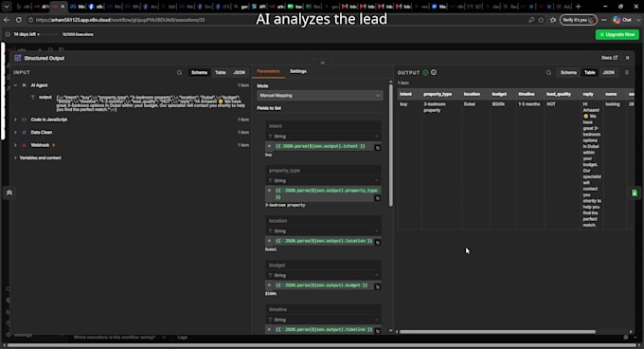Open the browser tab list chevron
The image size is (644, 349).
(x=7, y=7)
